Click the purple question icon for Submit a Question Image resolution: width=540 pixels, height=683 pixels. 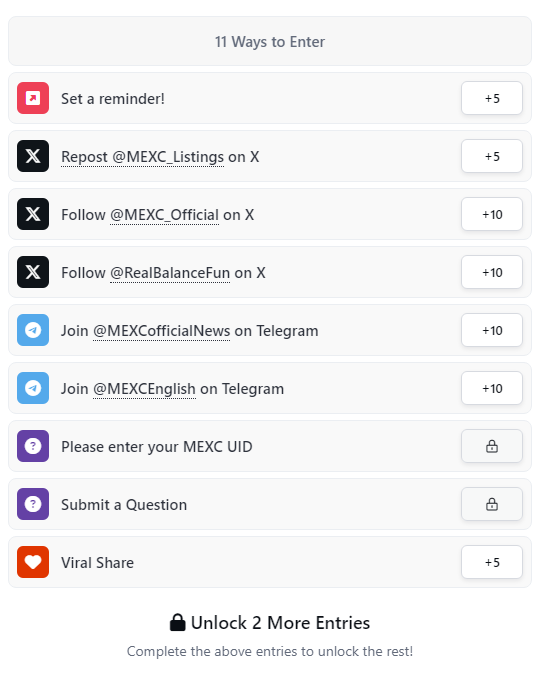click(33, 504)
